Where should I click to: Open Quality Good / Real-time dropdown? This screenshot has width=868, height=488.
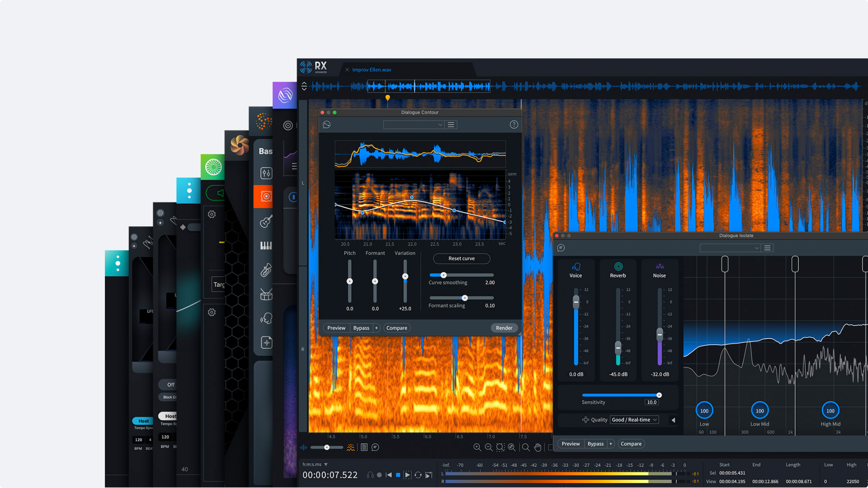(x=634, y=420)
